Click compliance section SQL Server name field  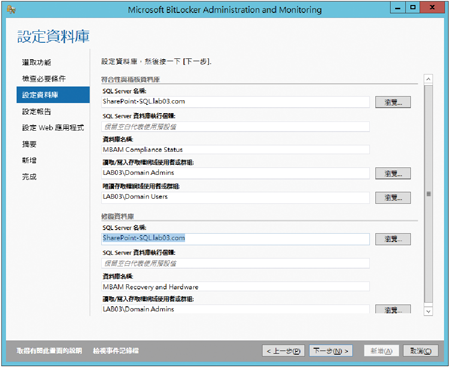tap(235, 102)
